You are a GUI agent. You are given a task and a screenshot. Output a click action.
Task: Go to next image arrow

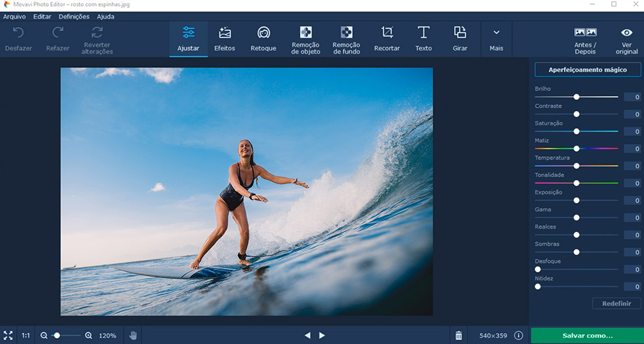click(x=322, y=335)
